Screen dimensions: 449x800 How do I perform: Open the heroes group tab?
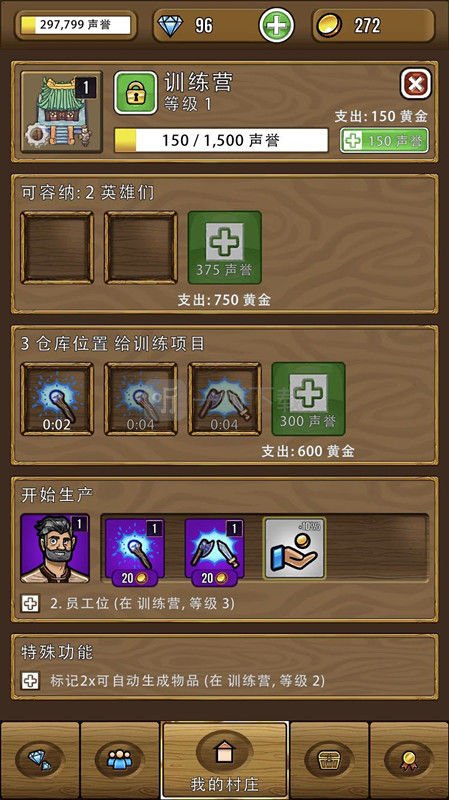[x=119, y=760]
